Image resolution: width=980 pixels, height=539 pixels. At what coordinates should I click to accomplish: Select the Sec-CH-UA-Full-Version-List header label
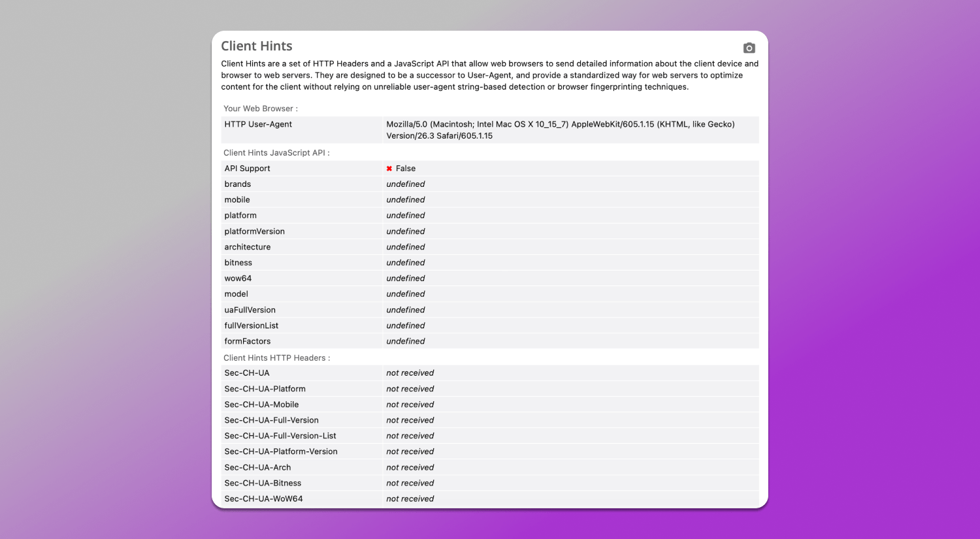280,436
